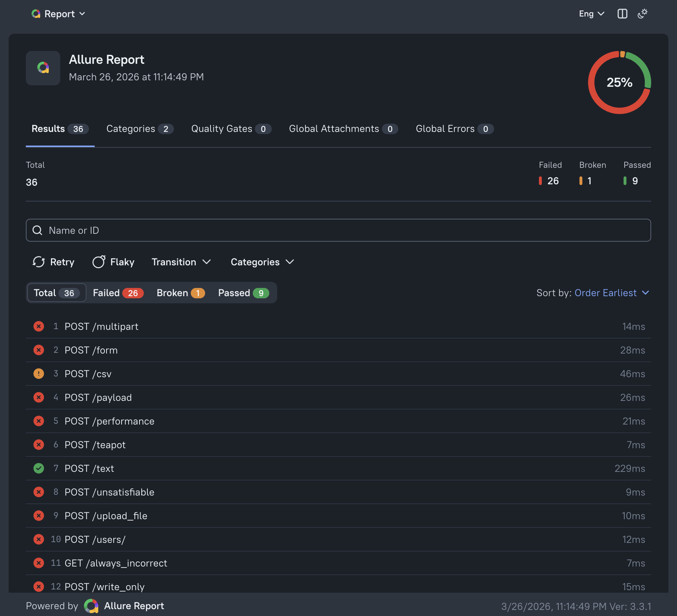Open test result POST /upload_file
This screenshot has height=616, width=677.
338,516
